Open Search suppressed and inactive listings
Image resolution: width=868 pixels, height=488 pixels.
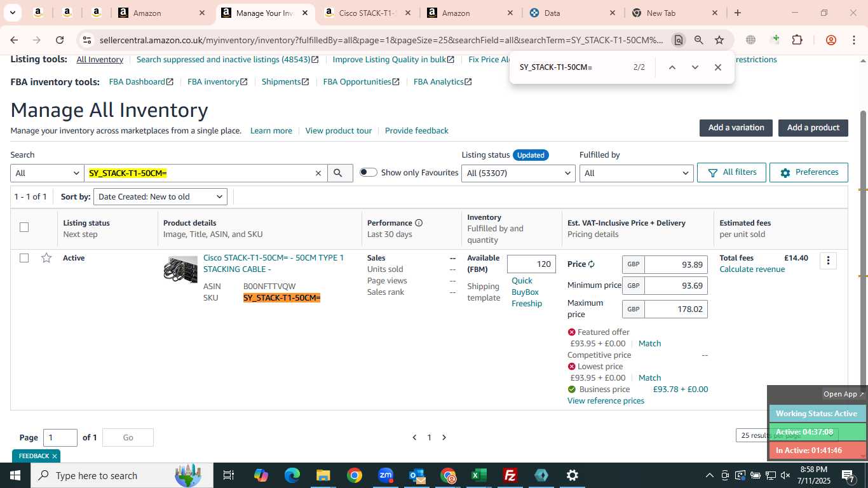point(227,59)
